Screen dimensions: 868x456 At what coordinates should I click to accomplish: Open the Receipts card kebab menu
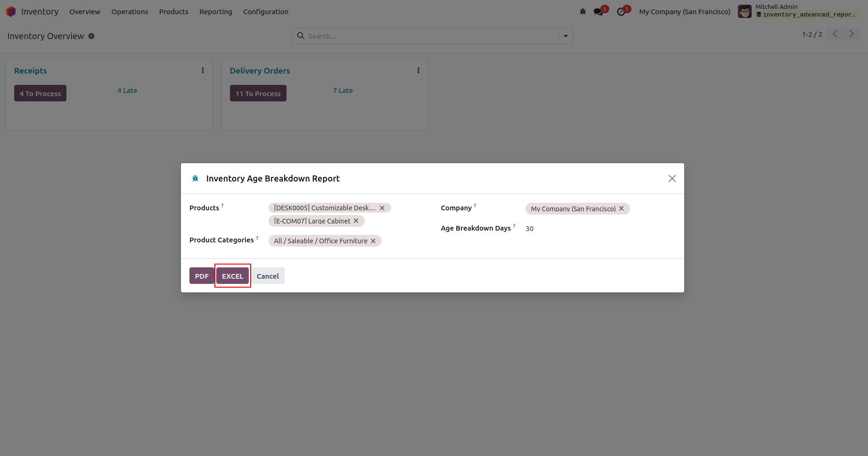203,71
